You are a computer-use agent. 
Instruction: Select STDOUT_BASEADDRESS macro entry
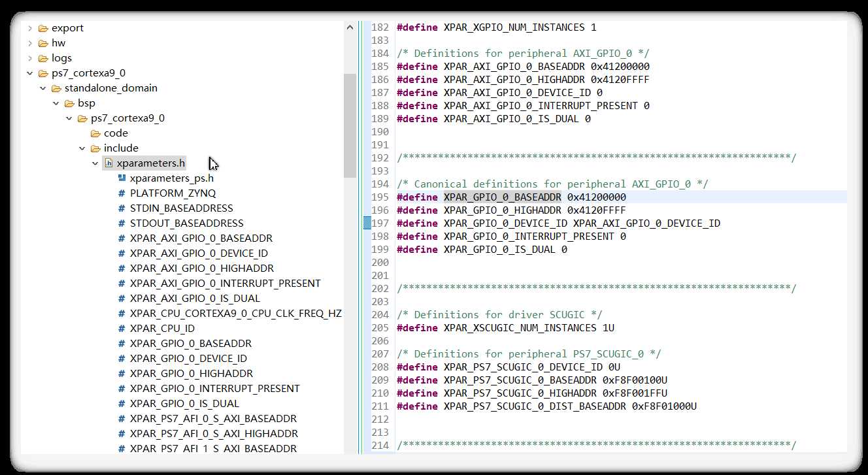click(x=187, y=223)
